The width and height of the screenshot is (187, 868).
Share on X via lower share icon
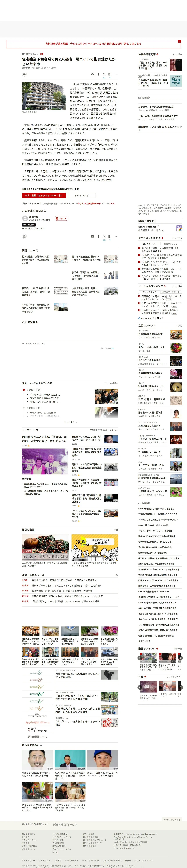click(x=104, y=237)
